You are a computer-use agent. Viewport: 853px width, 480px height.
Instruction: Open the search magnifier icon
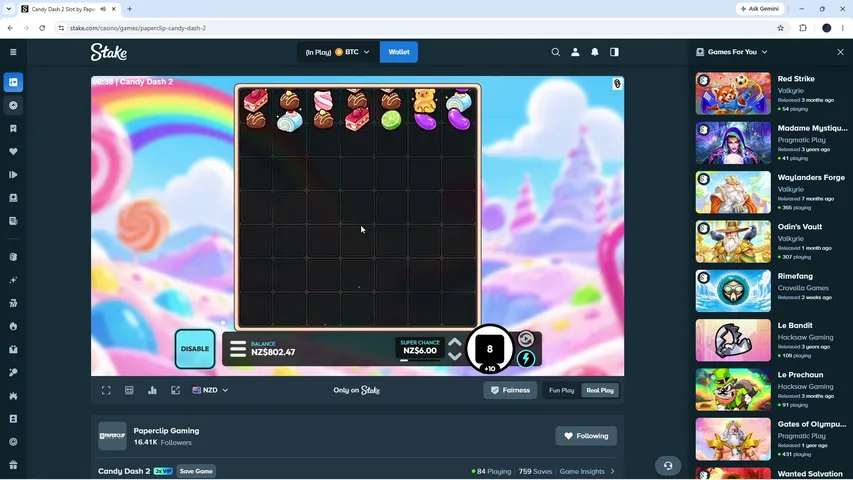point(555,52)
